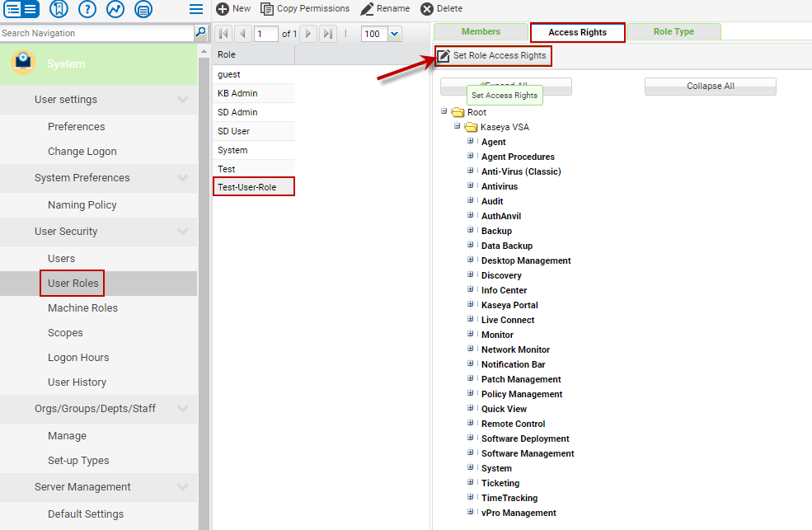Open Naming Policy in navigation
Screen dimensions: 812x530
pos(82,205)
